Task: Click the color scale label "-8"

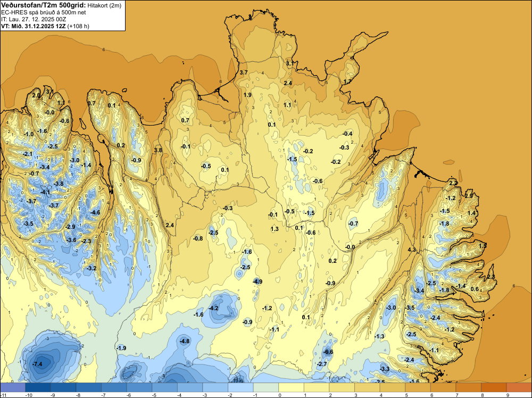Action: coord(79,395)
